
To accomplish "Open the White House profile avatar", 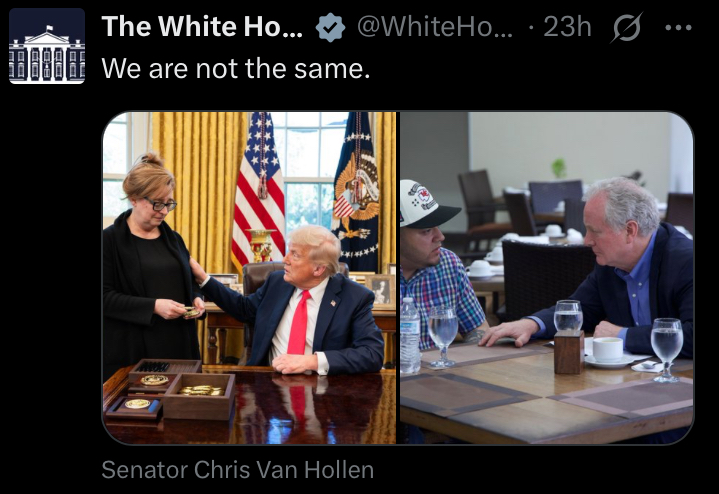I will point(47,46).
